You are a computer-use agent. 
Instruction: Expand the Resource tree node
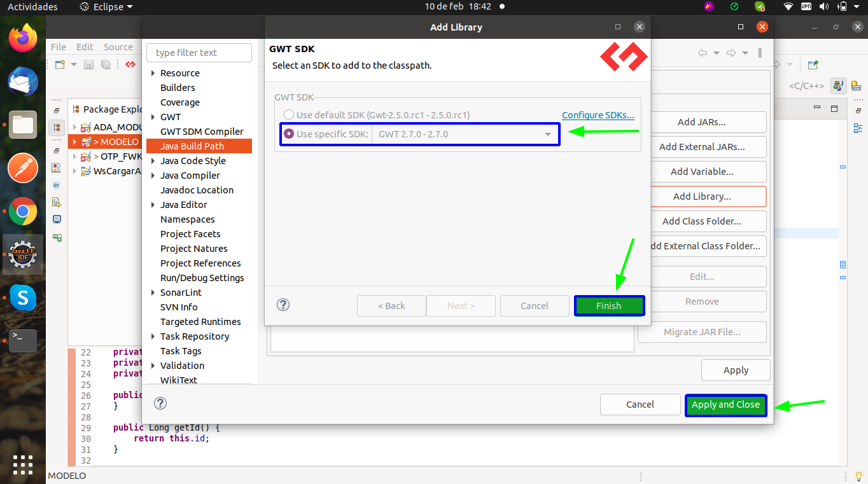(x=153, y=73)
